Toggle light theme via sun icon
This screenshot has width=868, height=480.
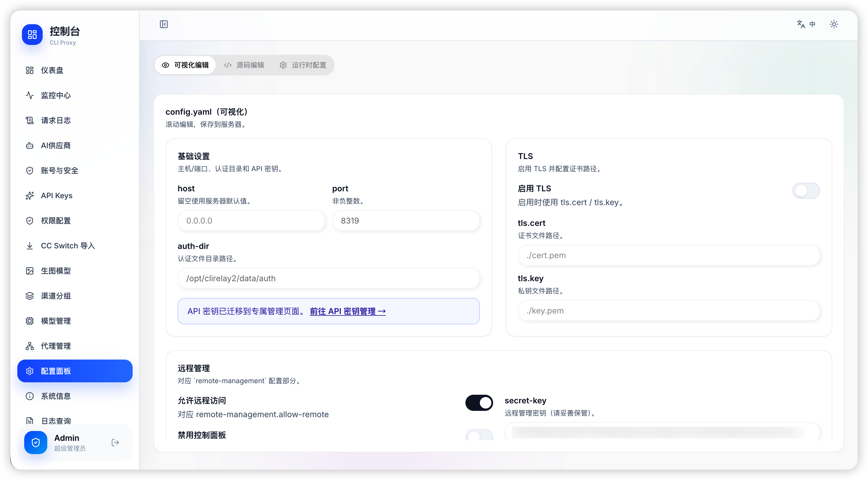pos(834,24)
